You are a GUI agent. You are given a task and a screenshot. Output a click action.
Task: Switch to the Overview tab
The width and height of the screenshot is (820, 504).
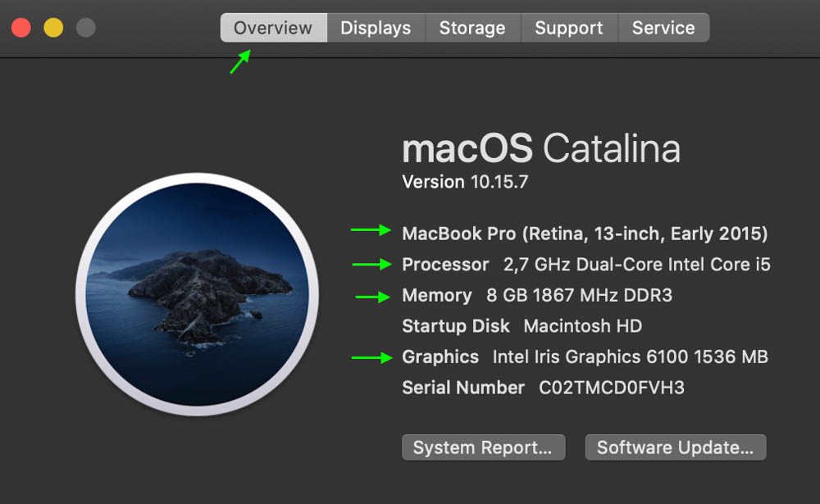click(x=274, y=28)
